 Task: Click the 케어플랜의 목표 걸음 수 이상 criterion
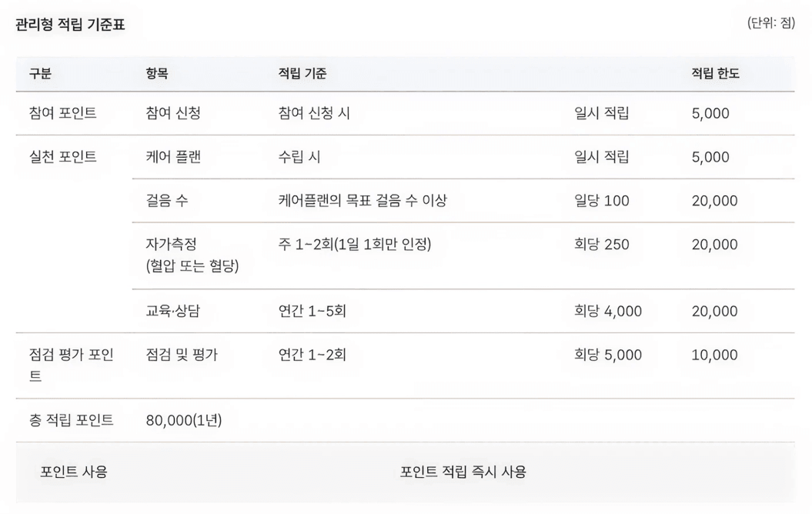click(363, 201)
